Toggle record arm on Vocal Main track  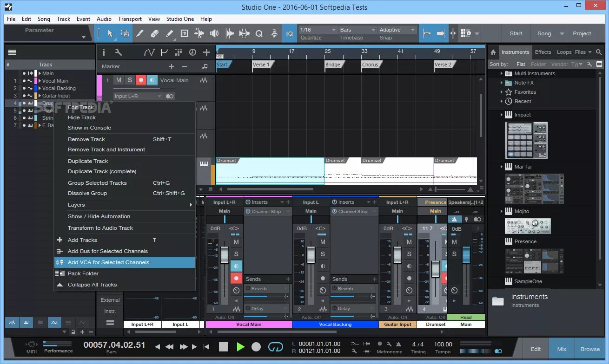click(x=141, y=80)
